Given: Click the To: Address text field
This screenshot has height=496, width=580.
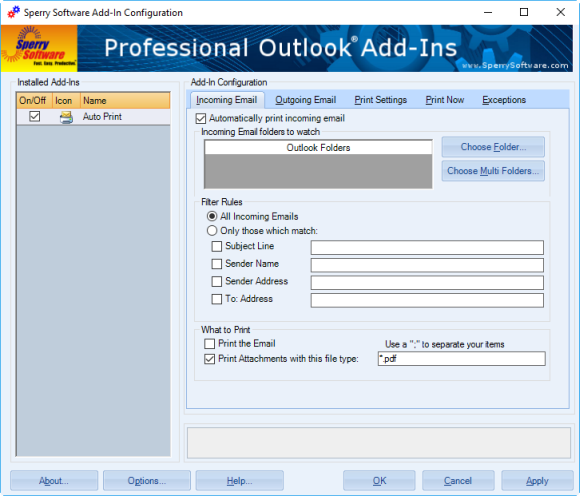Looking at the screenshot, I should point(427,300).
